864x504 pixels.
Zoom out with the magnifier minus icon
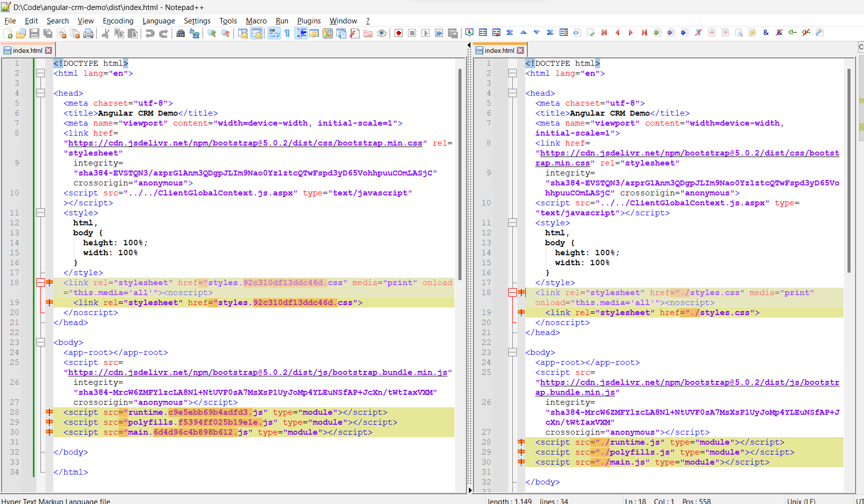(225, 33)
